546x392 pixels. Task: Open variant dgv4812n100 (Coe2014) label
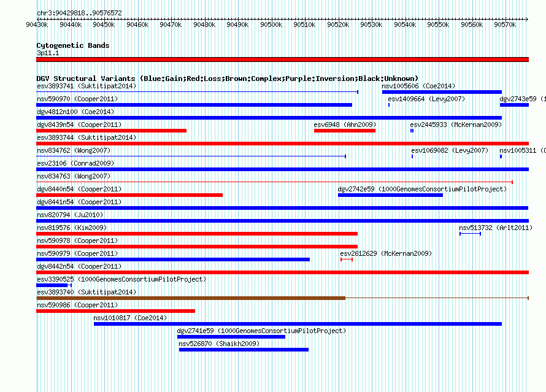click(75, 112)
